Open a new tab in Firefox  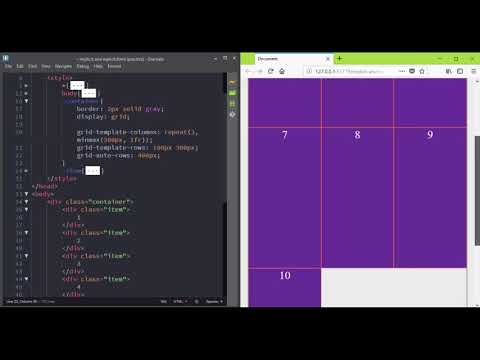339,59
